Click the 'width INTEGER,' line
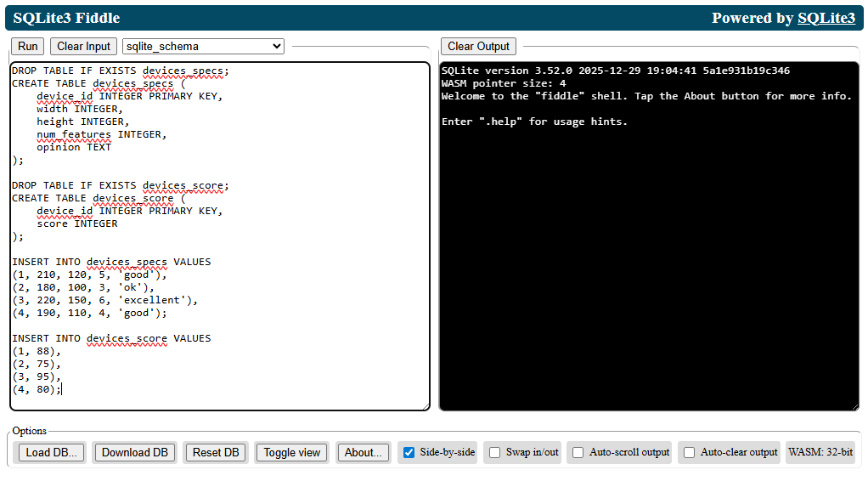This screenshot has height=481, width=868. tap(80, 109)
